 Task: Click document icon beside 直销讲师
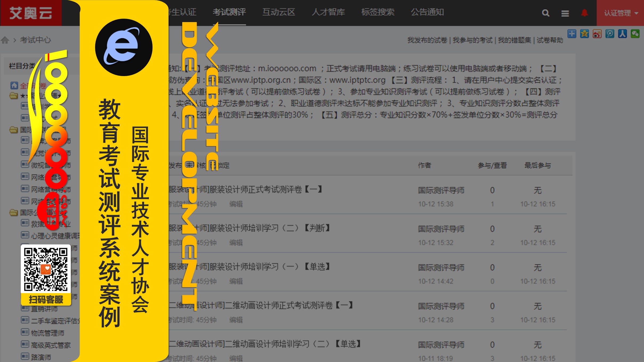pos(25,309)
